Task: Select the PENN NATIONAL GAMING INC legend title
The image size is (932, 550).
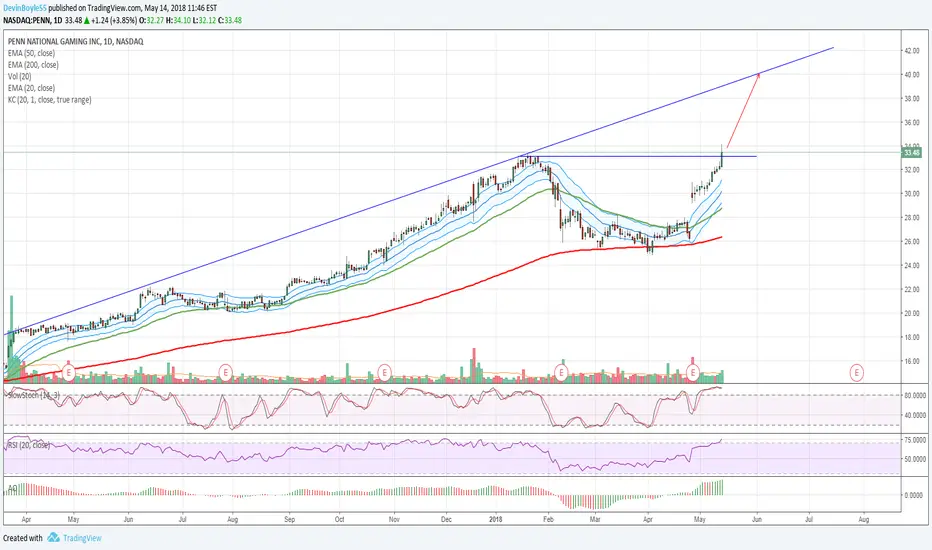Action: tap(75, 42)
